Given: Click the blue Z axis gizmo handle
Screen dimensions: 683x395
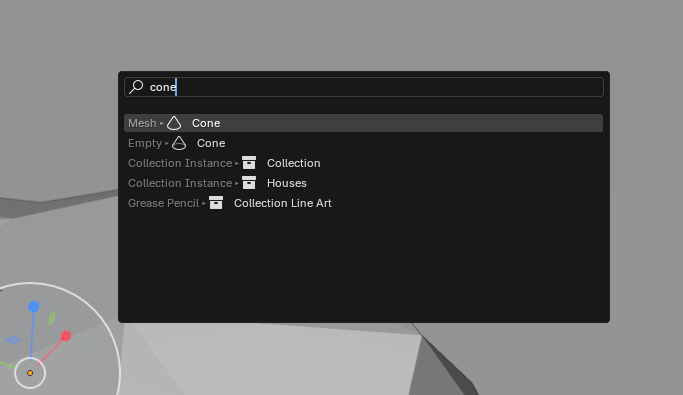Looking at the screenshot, I should tap(34, 307).
